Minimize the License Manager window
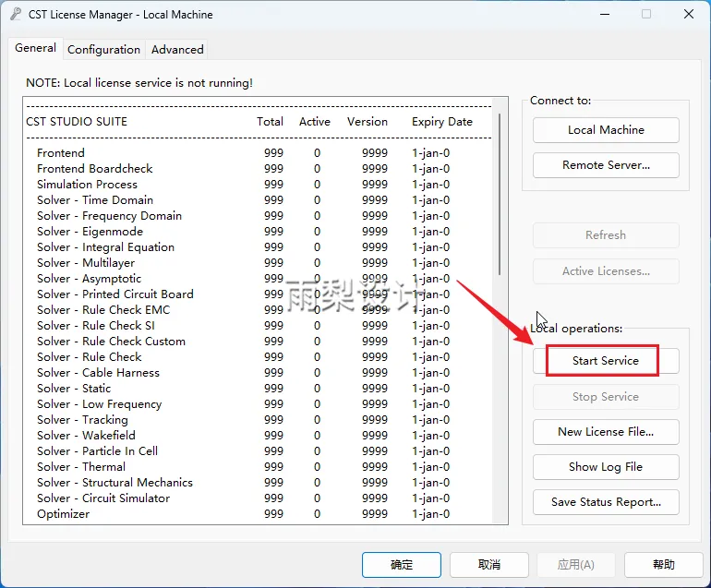 [605, 15]
